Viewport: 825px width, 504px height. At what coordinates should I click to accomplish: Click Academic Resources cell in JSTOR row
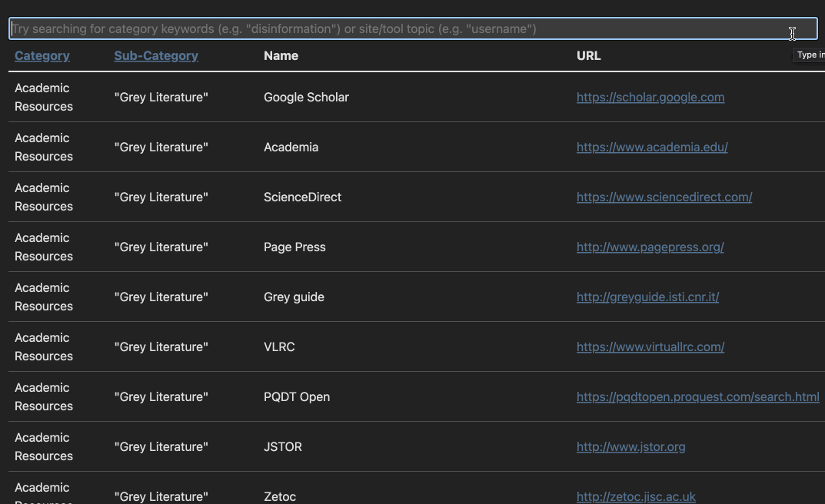44,446
